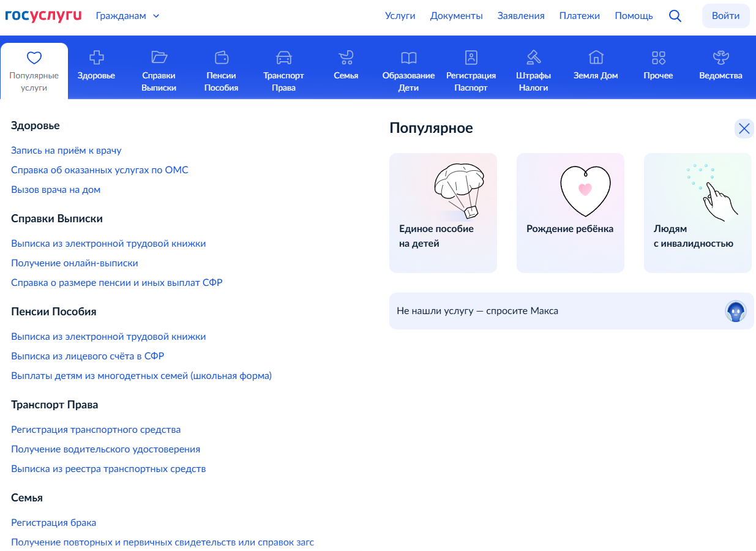This screenshot has width=756, height=551.
Task: Open Запись на приём к врачу link
Action: click(x=66, y=151)
